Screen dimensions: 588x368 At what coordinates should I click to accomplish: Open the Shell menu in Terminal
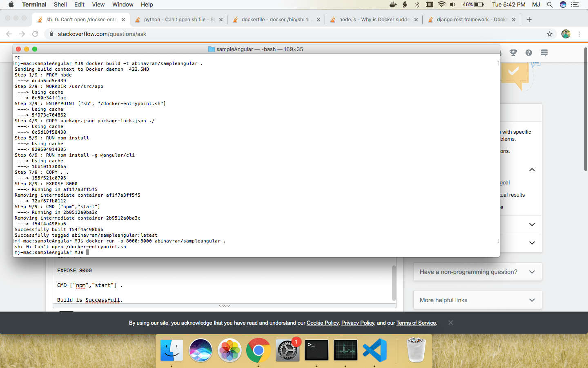(60, 4)
